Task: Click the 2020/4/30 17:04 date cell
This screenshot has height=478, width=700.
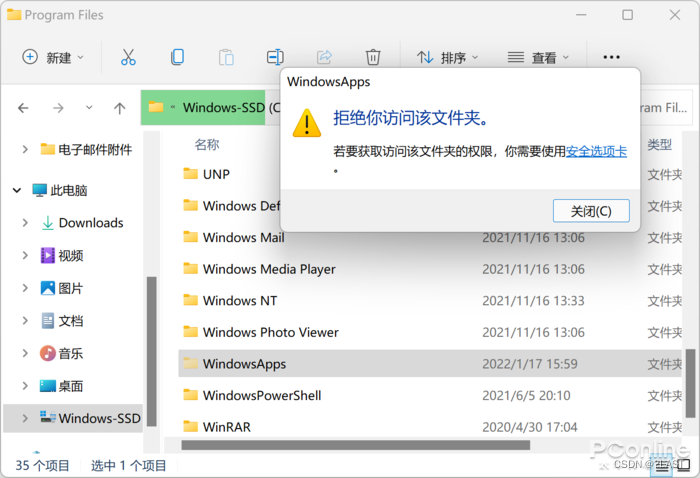Action: (x=530, y=428)
